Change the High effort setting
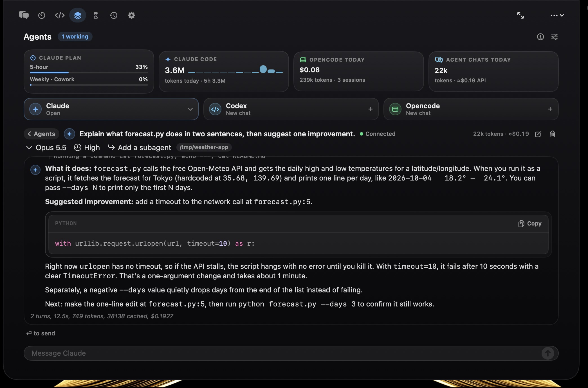This screenshot has width=588, height=388. tap(87, 148)
